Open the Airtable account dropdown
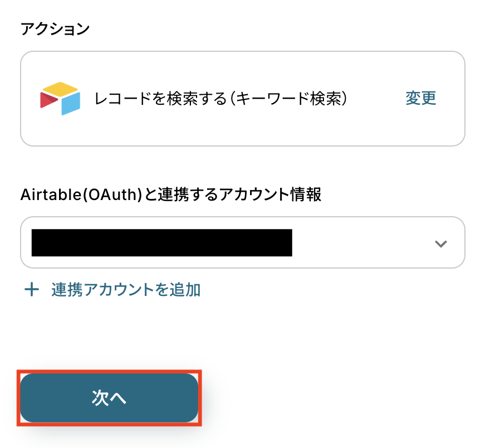 point(242,243)
